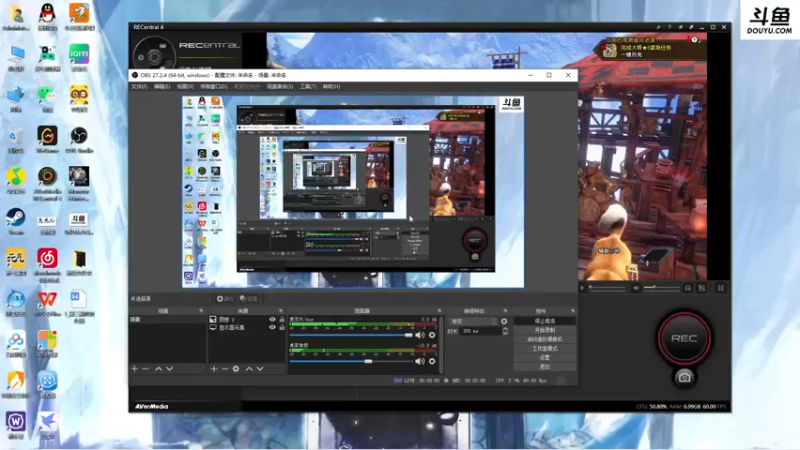Move the scene up in the Scenes panel
Image resolution: width=800 pixels, height=450 pixels.
(x=159, y=368)
